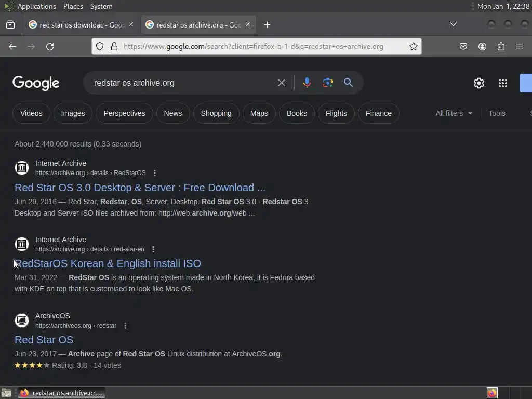
Task: Close the 'redstar os archive.org' tab
Action: coord(248,25)
